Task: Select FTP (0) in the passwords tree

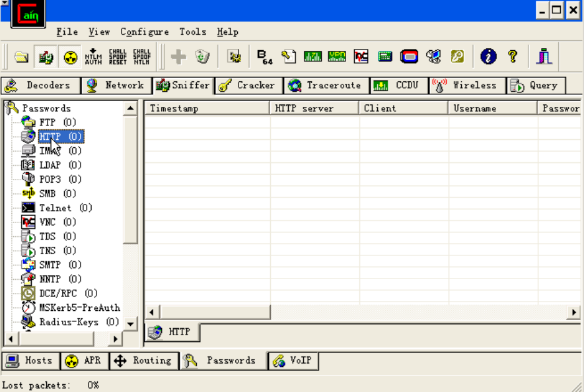Action: click(57, 122)
